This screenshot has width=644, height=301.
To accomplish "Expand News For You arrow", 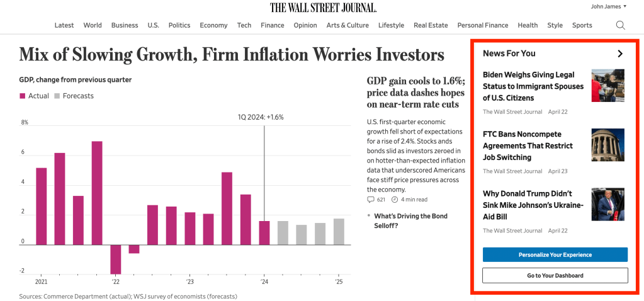I will [x=620, y=54].
